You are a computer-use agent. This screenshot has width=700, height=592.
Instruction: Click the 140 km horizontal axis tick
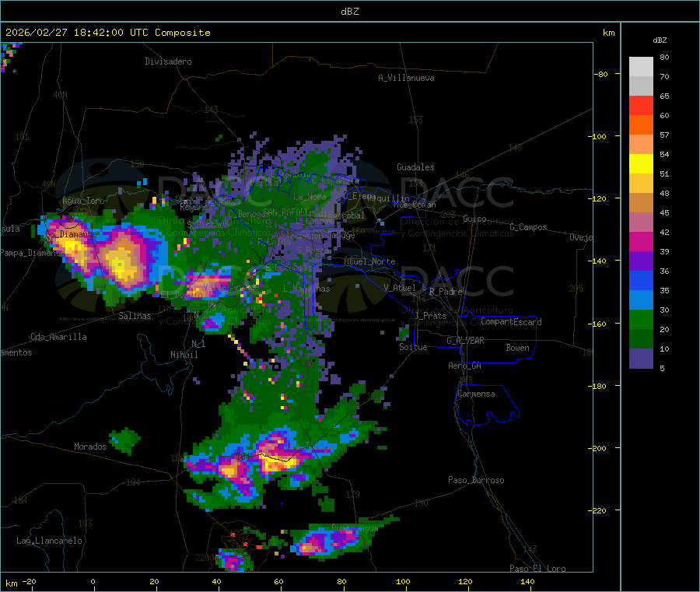(527, 582)
